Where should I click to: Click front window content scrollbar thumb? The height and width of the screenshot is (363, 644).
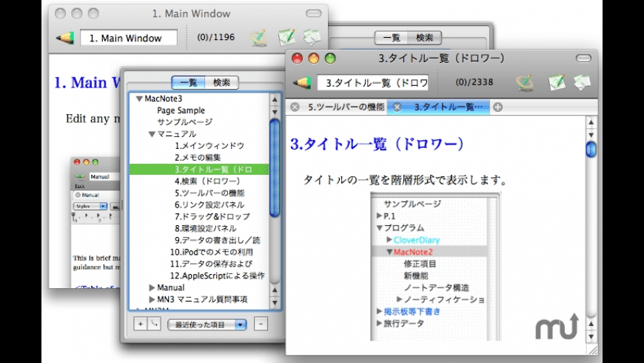[591, 149]
